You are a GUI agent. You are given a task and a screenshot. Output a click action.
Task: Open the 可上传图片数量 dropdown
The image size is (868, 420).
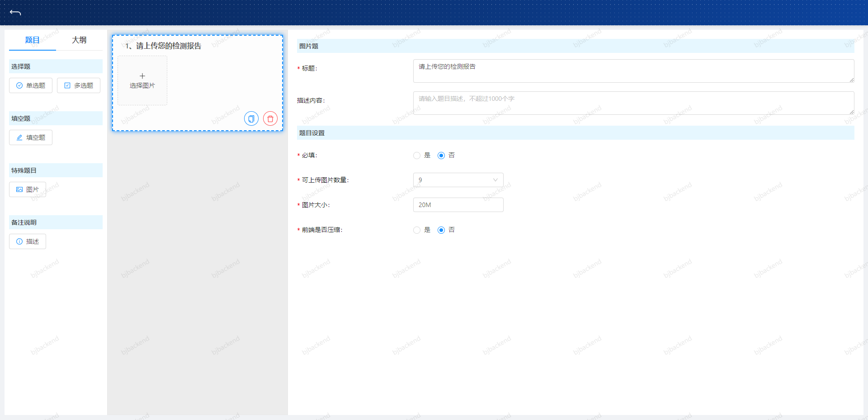[x=458, y=180]
